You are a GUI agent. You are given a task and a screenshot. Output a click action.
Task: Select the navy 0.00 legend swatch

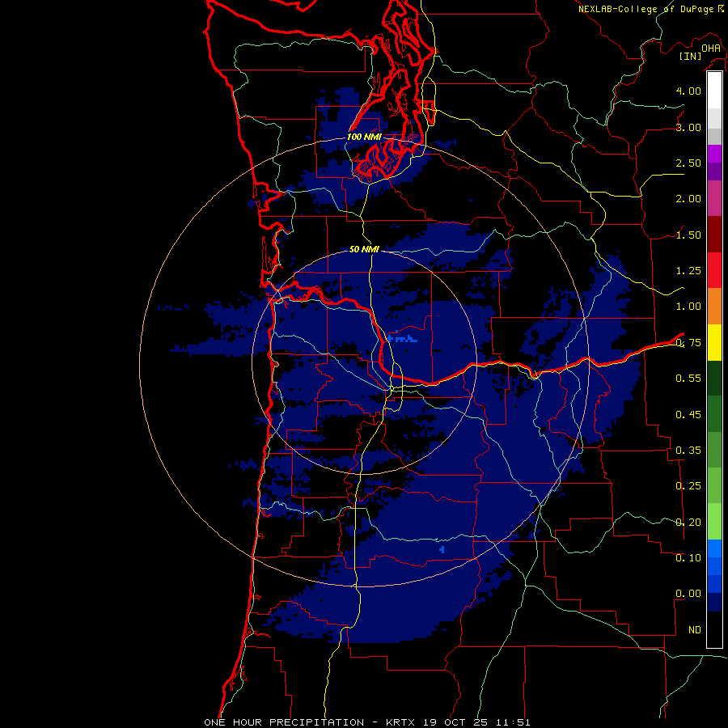(714, 602)
